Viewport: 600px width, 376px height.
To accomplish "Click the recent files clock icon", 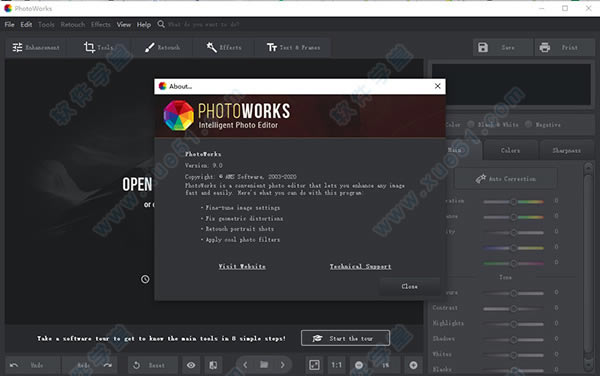I will click(145, 279).
